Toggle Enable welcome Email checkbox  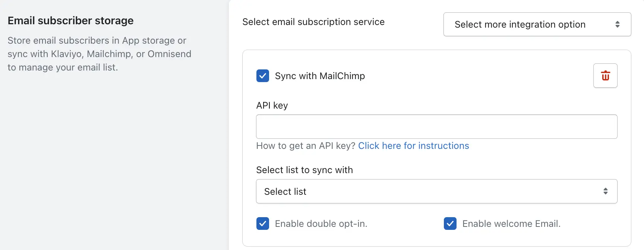click(450, 224)
